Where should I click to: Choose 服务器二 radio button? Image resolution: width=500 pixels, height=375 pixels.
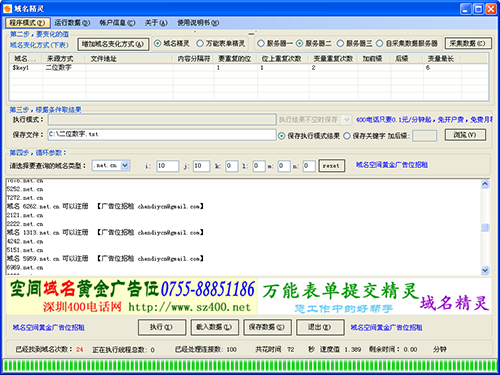point(314,43)
